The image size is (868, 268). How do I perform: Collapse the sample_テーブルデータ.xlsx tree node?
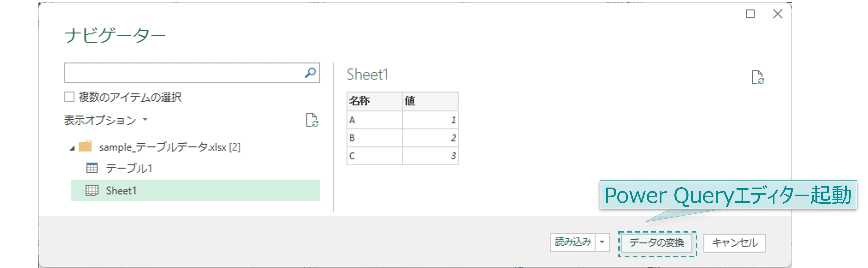pos(72,148)
